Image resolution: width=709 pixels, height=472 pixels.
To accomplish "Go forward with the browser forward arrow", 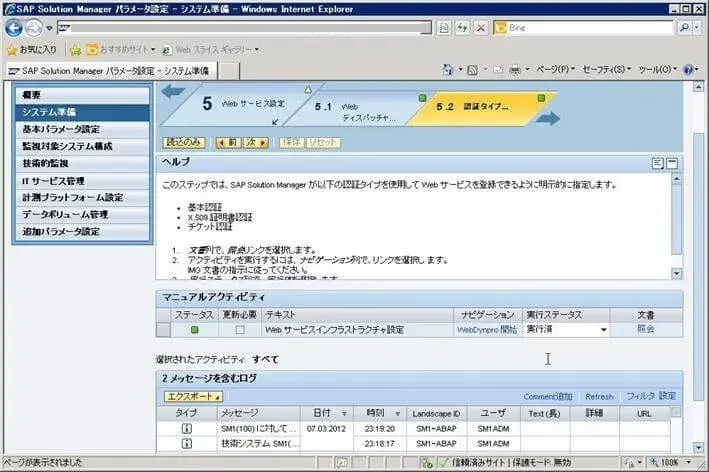I will tap(33, 28).
